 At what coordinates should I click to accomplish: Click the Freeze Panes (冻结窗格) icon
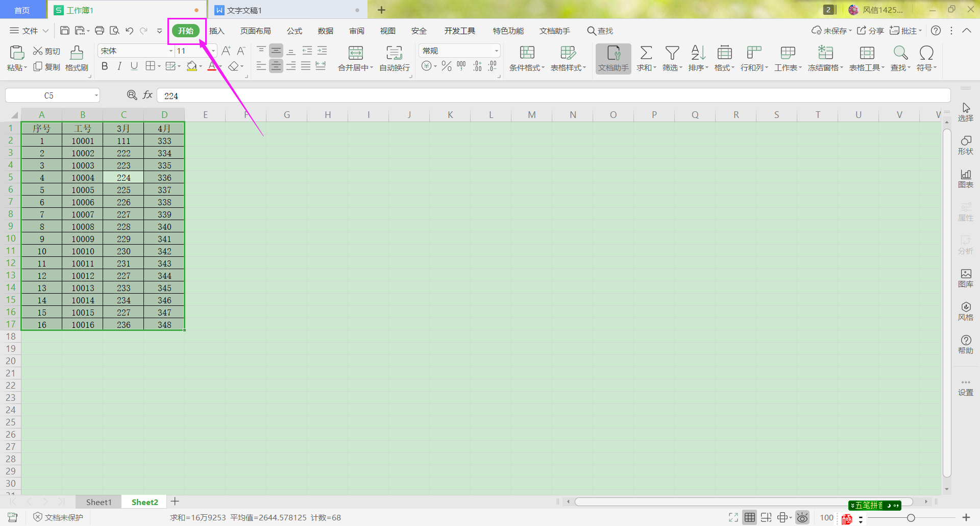click(x=825, y=53)
